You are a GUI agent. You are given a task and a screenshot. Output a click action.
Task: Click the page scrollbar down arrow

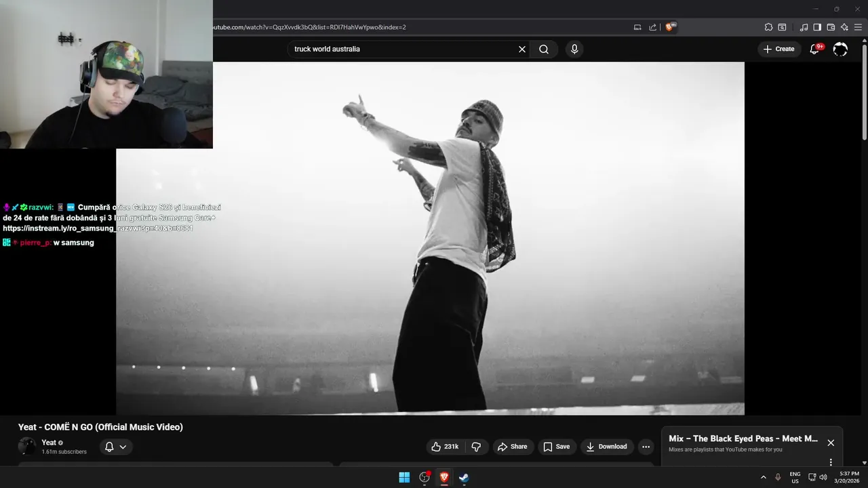[x=864, y=463]
